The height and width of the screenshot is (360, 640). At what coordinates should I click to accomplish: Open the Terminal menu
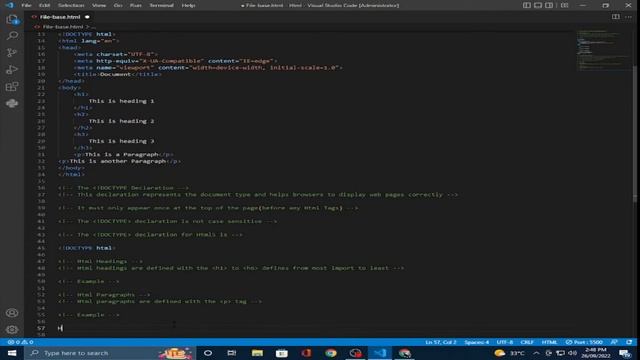pos(161,5)
